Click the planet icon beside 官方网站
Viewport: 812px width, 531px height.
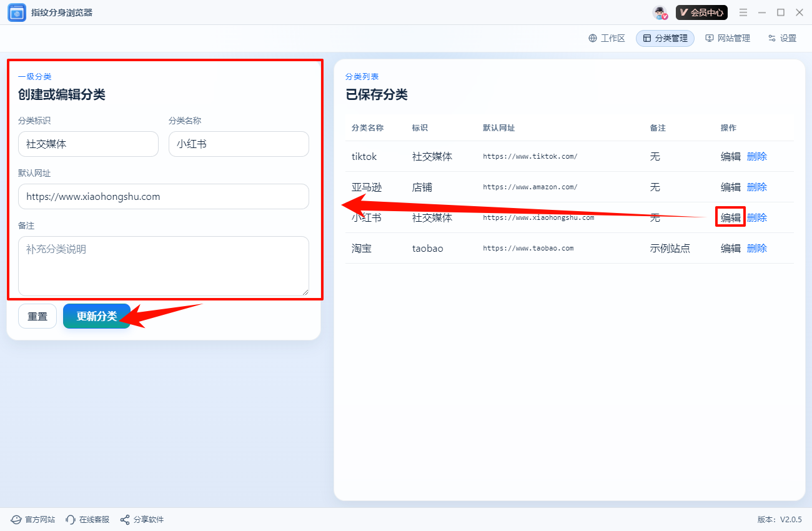16,520
